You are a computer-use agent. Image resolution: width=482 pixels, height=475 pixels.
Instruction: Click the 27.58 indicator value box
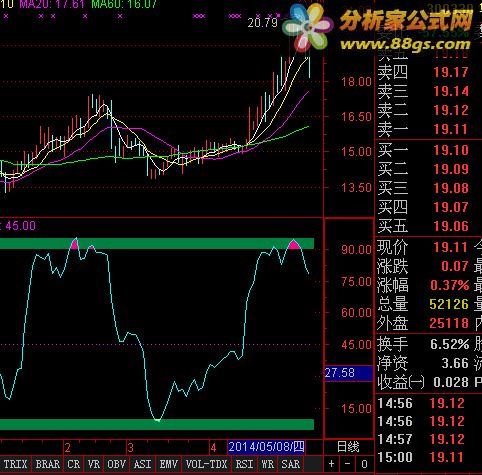(x=348, y=373)
